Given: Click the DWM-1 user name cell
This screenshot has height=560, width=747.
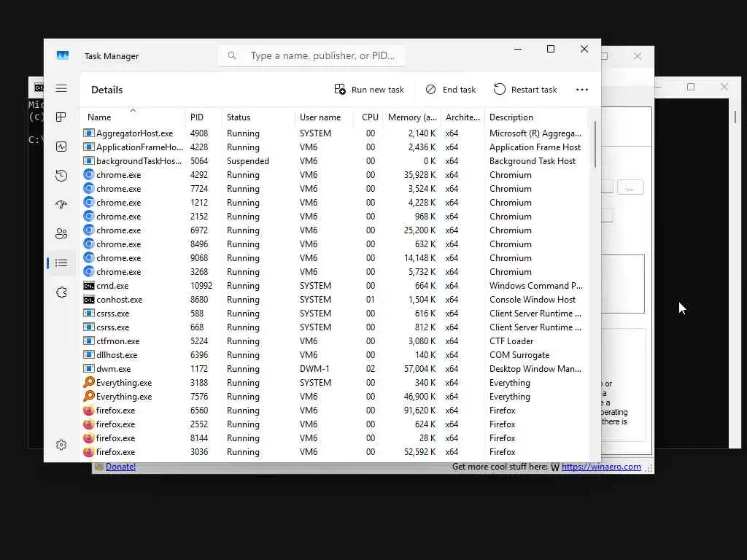Looking at the screenshot, I should pyautogui.click(x=314, y=368).
